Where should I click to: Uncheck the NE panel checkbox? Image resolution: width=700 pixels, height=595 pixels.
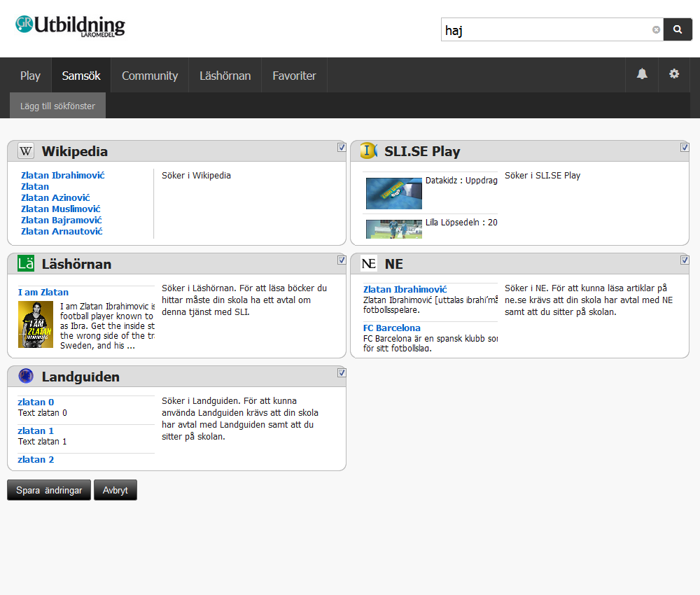coord(685,260)
